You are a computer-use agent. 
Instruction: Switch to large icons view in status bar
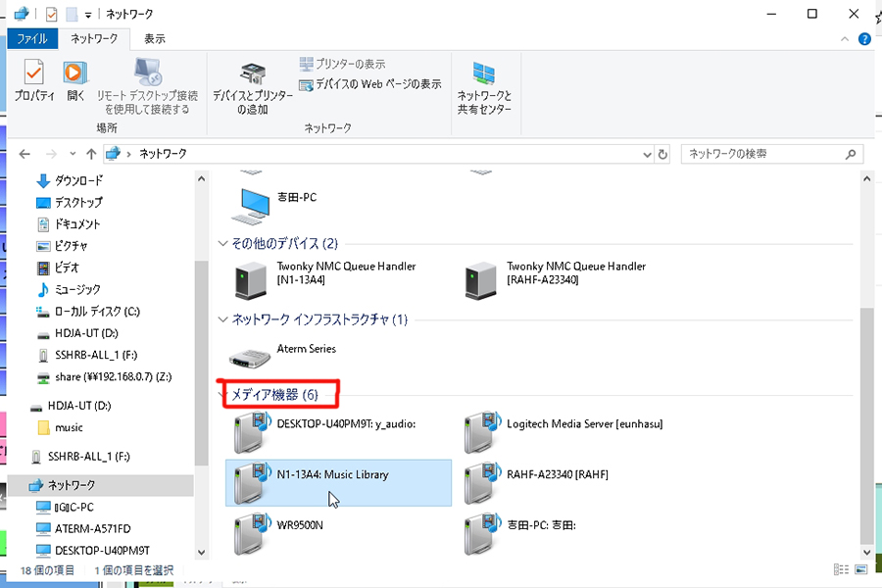pyautogui.click(x=861, y=569)
